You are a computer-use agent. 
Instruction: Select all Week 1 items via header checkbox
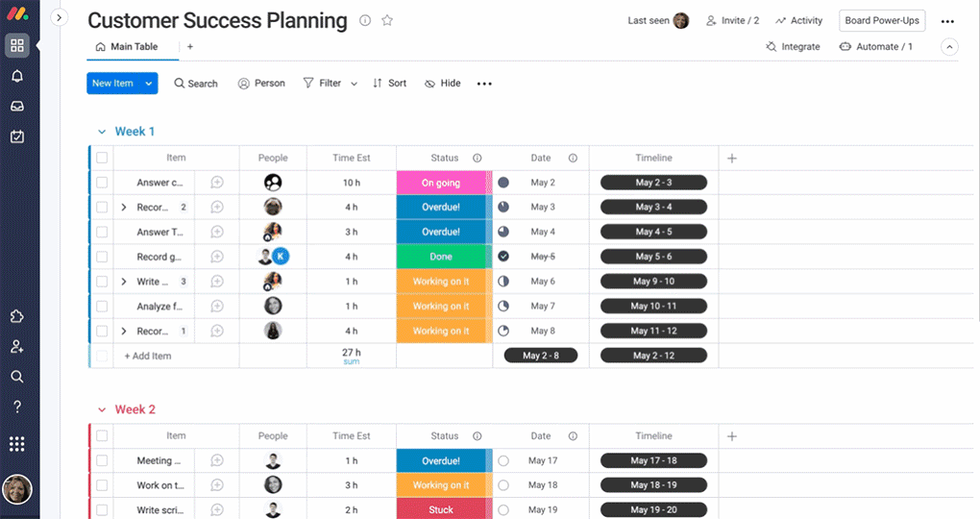click(x=102, y=158)
